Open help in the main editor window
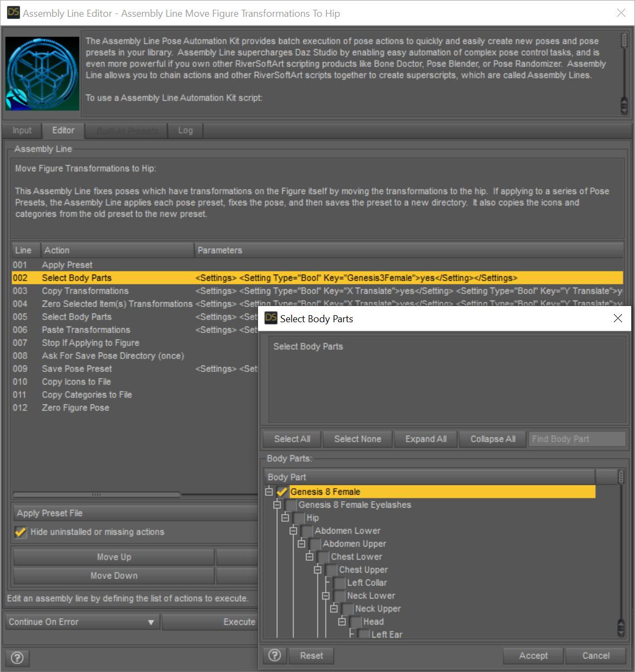 17,658
